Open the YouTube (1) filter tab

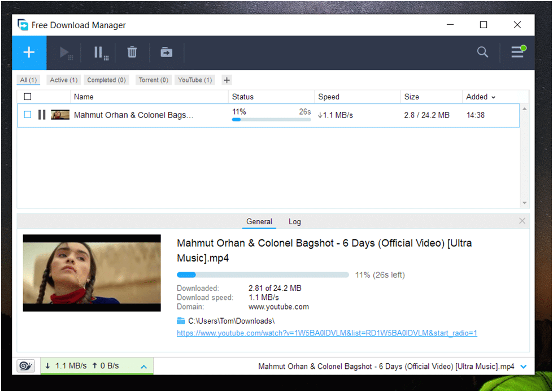(x=195, y=80)
